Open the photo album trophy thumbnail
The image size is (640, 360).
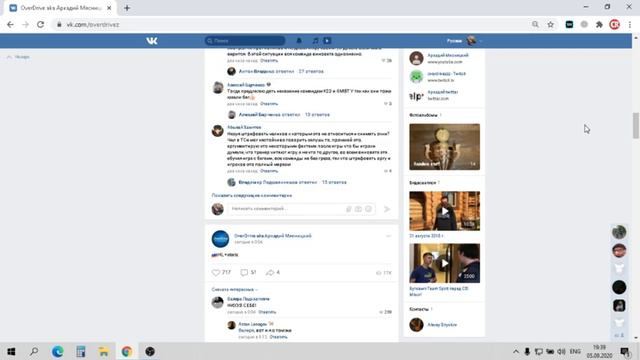click(444, 147)
